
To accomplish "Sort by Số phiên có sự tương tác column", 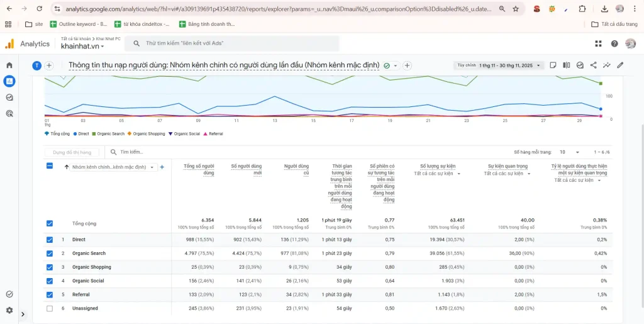I will pyautogui.click(x=382, y=182).
